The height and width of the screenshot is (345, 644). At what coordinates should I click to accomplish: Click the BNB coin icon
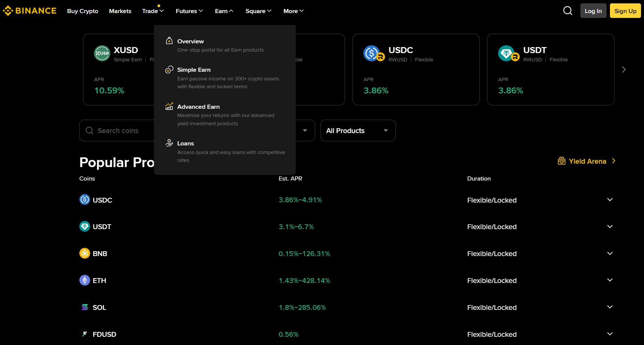(84, 253)
